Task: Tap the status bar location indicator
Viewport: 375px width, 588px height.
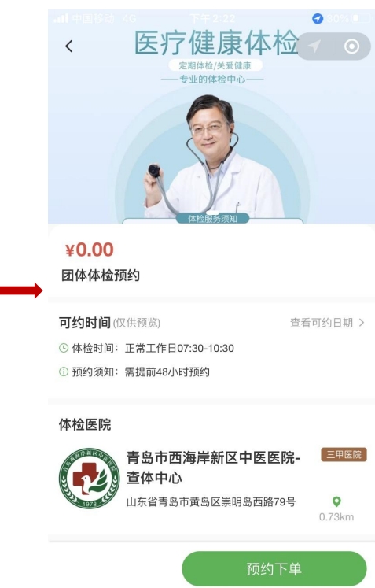Action: pos(318,18)
